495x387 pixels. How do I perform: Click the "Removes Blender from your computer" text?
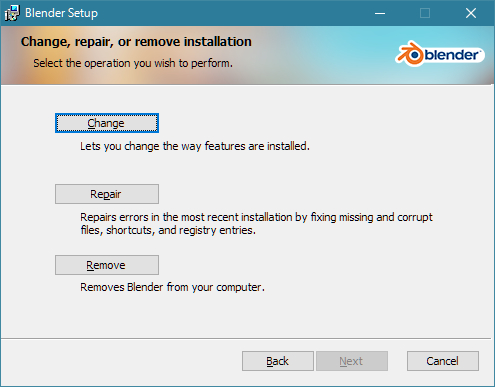pyautogui.click(x=172, y=287)
